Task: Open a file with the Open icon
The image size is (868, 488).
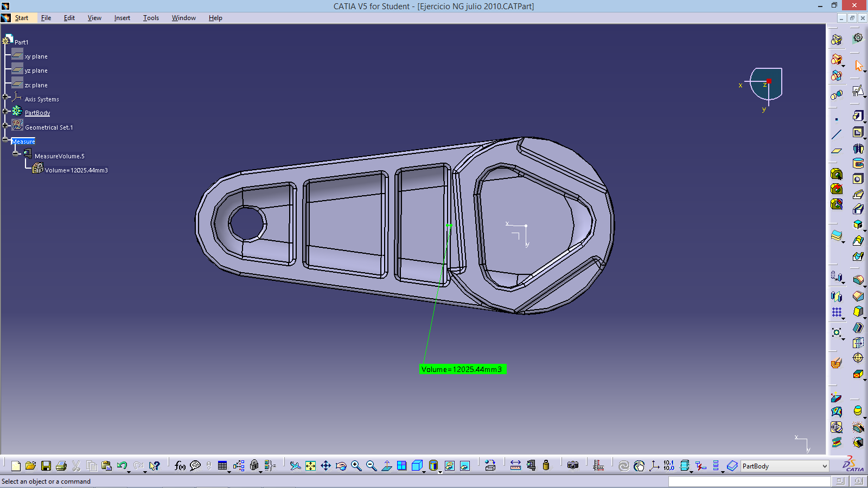Action: 31,466
